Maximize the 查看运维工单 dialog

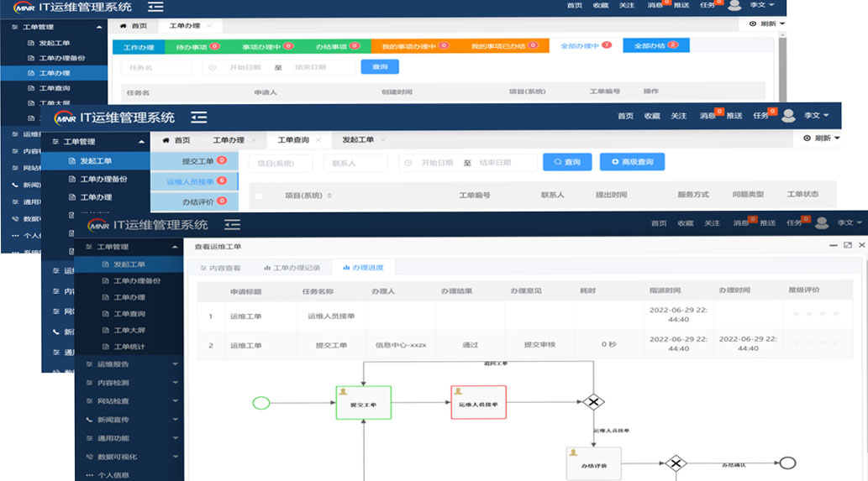click(848, 245)
